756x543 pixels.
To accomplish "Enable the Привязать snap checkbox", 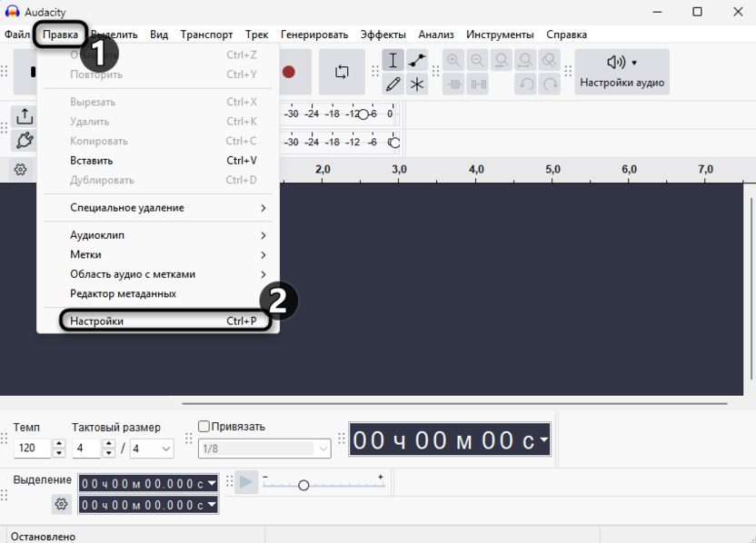I will (x=204, y=427).
